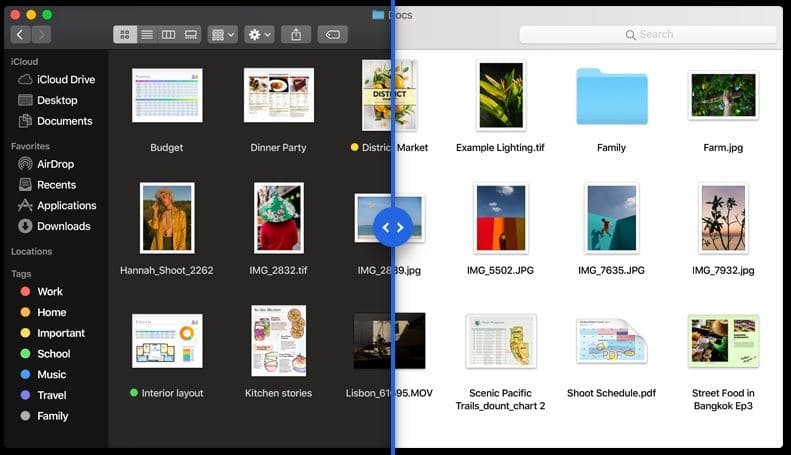Switch to icon view
Viewport: 791px width, 455px height.
125,34
